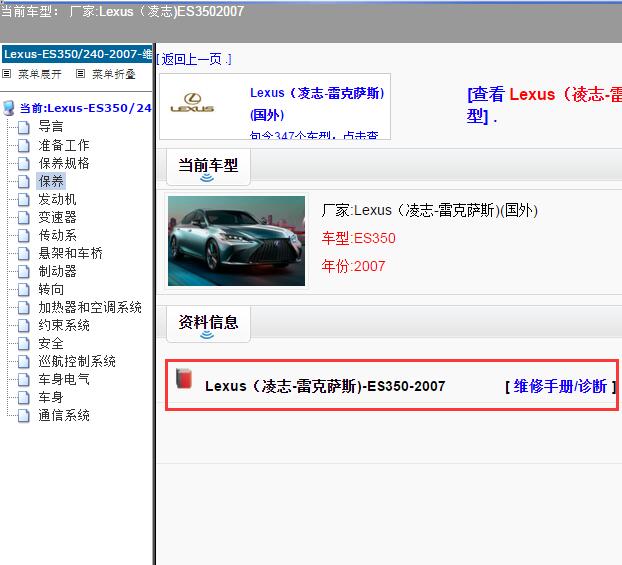Click the page icon beside 制动器

click(24, 271)
